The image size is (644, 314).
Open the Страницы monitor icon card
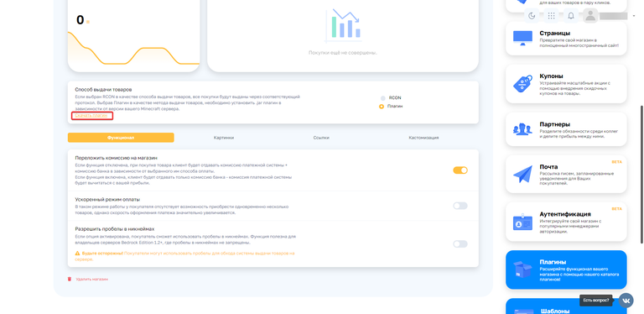pos(522,38)
